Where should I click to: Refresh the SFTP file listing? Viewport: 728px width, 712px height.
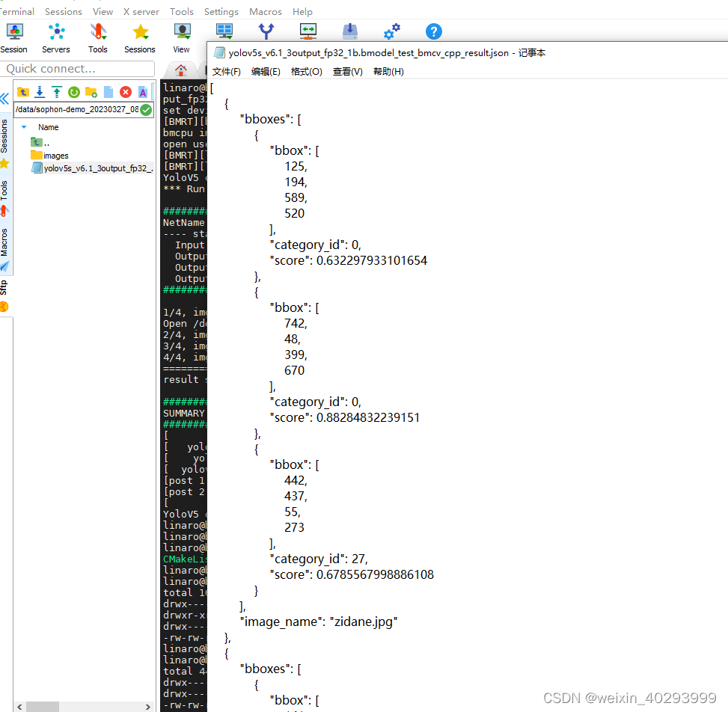(74, 92)
